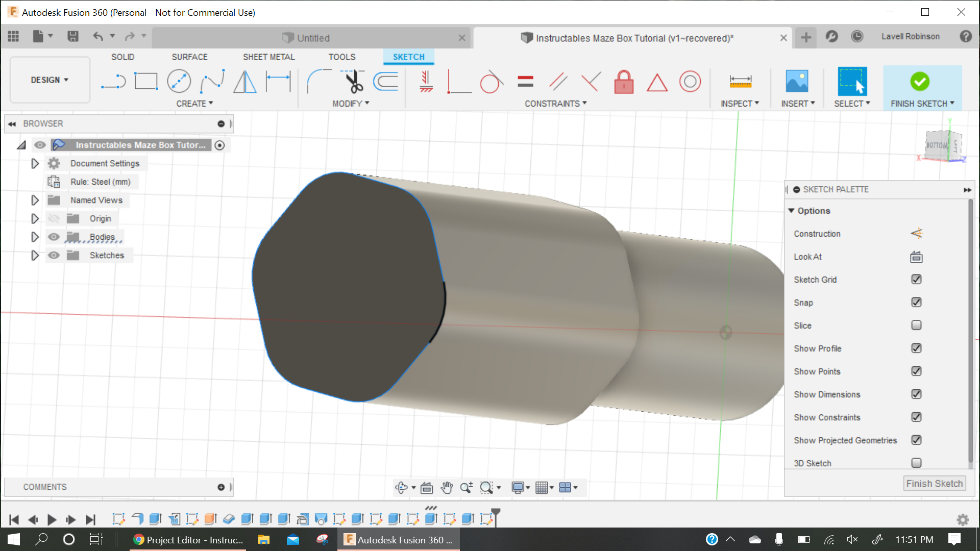
Task: Open the CONSTRAINTS dropdown menu
Action: 556,104
